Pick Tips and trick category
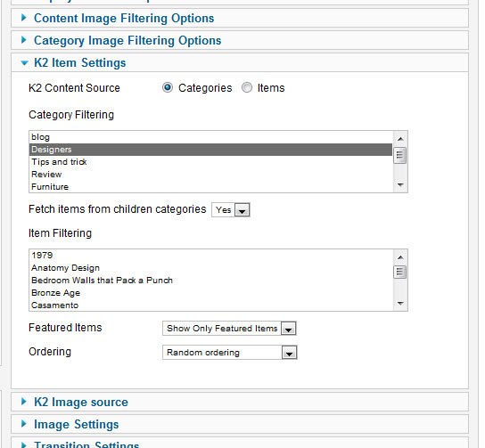This screenshot has width=485, height=448. point(211,162)
